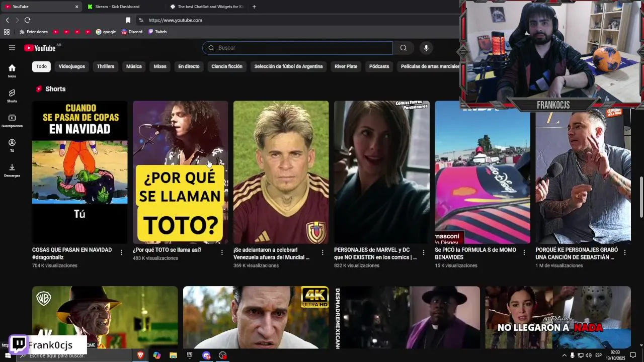
Task: Close the YouTube browser tab
Action: (76, 7)
